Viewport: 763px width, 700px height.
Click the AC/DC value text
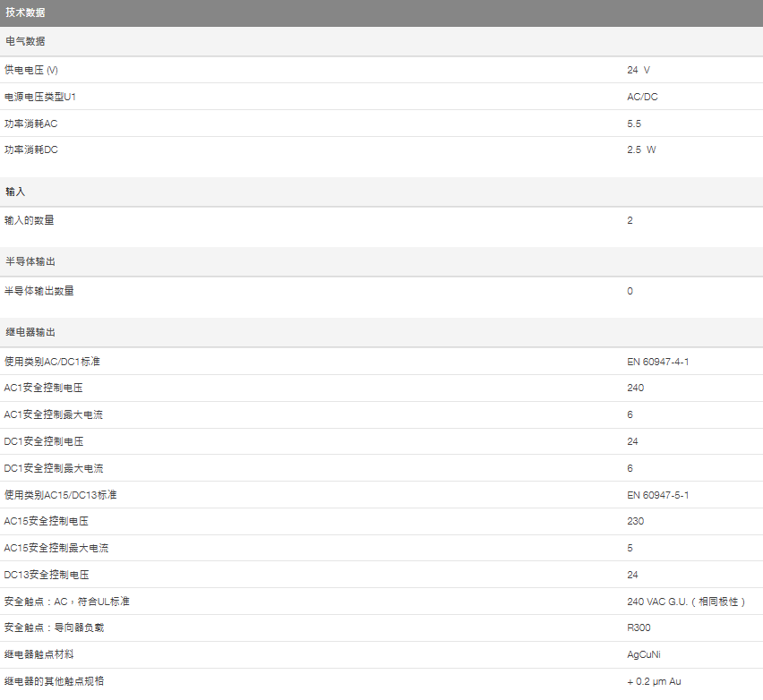(x=642, y=97)
